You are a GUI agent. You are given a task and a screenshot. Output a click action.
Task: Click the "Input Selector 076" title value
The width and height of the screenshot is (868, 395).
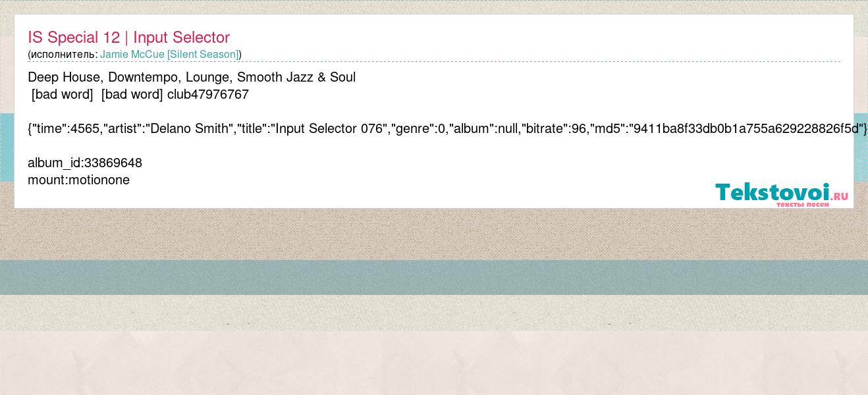[x=330, y=128]
